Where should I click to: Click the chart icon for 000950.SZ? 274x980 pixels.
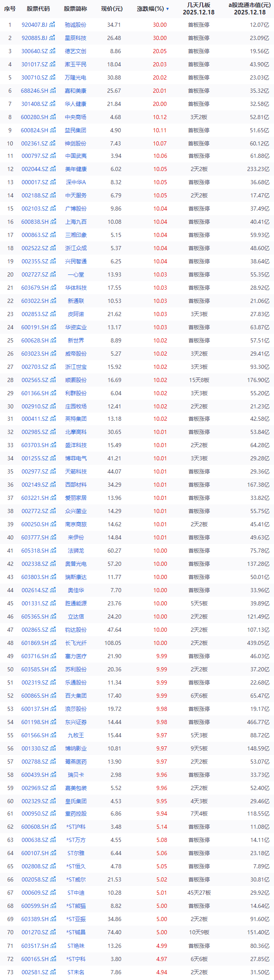click(x=53, y=814)
